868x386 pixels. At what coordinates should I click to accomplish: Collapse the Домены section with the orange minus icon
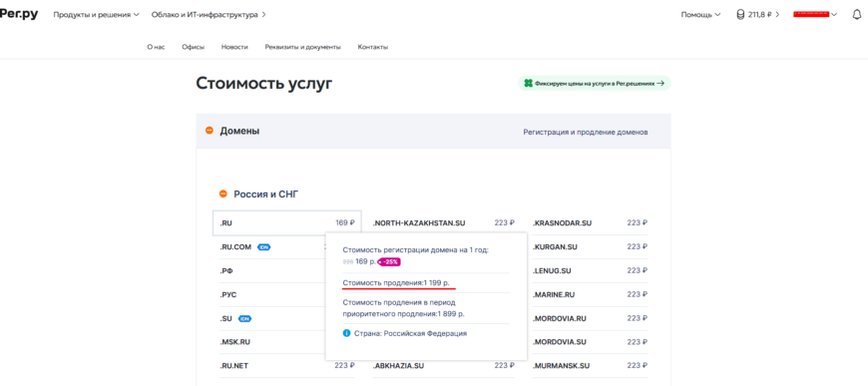(210, 131)
